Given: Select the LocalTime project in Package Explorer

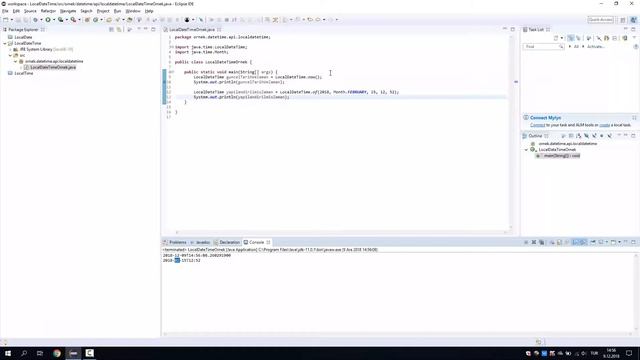Looking at the screenshot, I should (24, 73).
